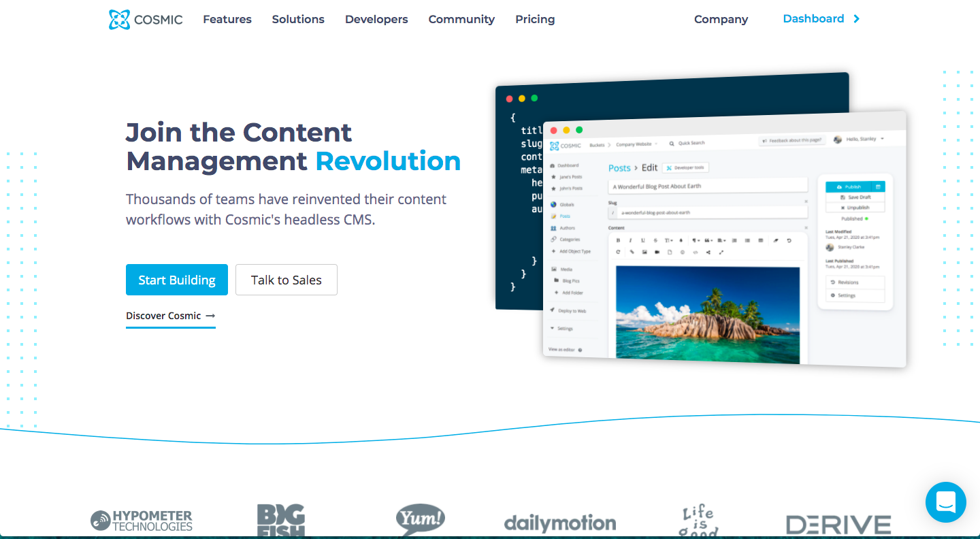Screen dimensions: 980x539
Task: Open the Company menu
Action: [x=721, y=19]
